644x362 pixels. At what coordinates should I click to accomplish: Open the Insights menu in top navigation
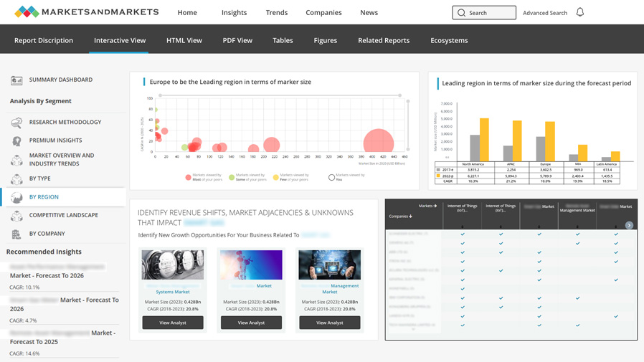(234, 13)
